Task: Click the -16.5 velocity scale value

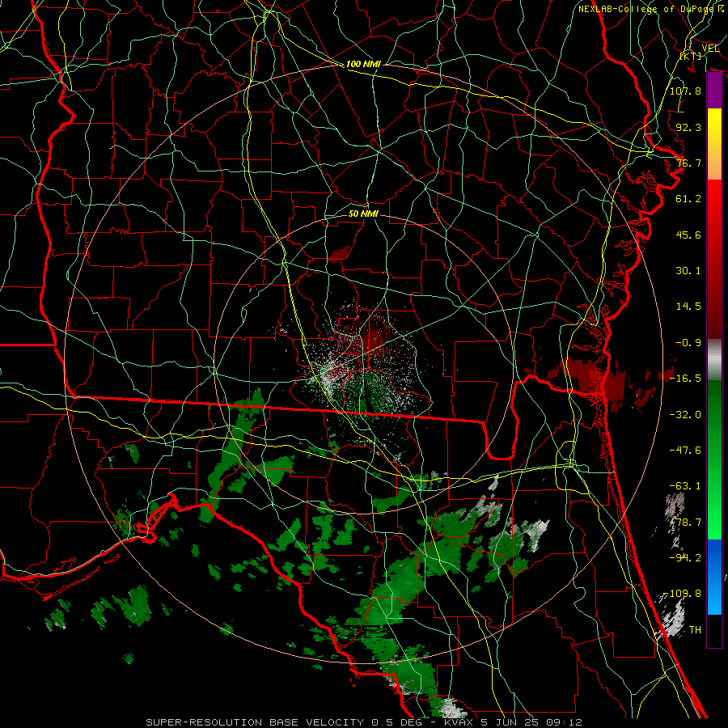Action: point(685,379)
